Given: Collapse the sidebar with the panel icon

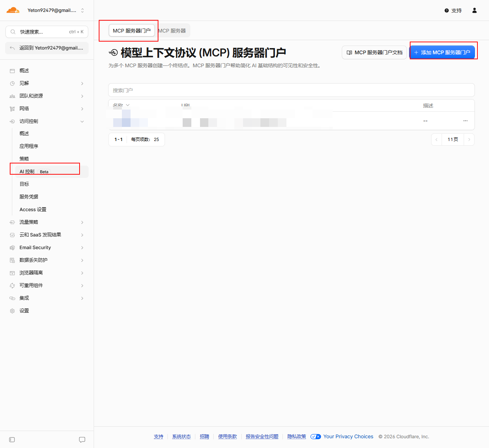Looking at the screenshot, I should pos(12,440).
